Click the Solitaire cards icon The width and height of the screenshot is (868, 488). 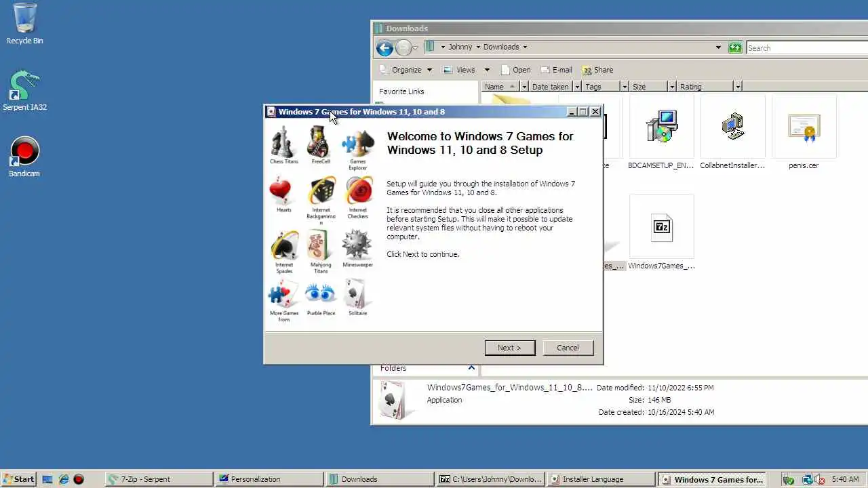[x=356, y=294]
